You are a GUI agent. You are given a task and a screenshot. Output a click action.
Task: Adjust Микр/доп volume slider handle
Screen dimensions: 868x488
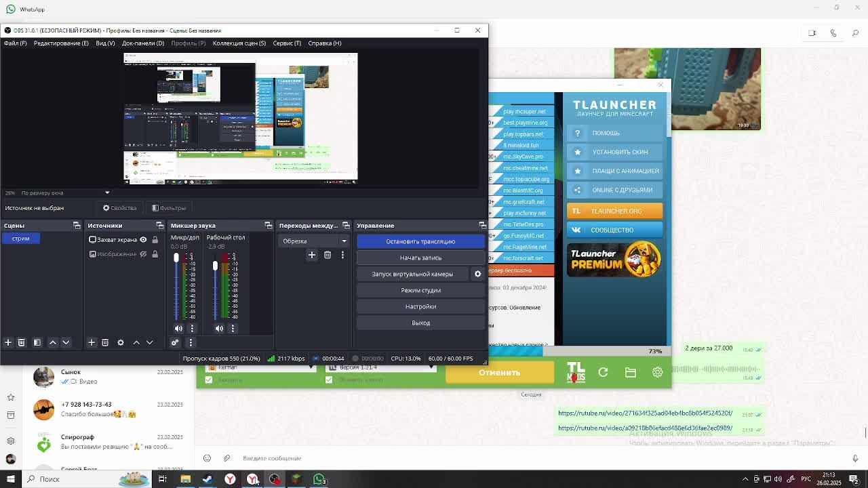pyautogui.click(x=176, y=258)
